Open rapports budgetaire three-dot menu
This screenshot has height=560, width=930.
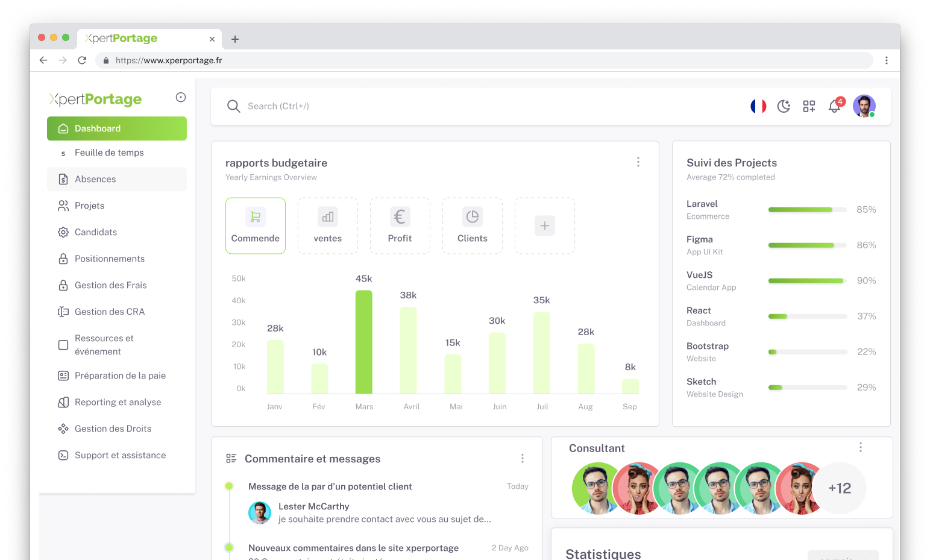(x=638, y=162)
